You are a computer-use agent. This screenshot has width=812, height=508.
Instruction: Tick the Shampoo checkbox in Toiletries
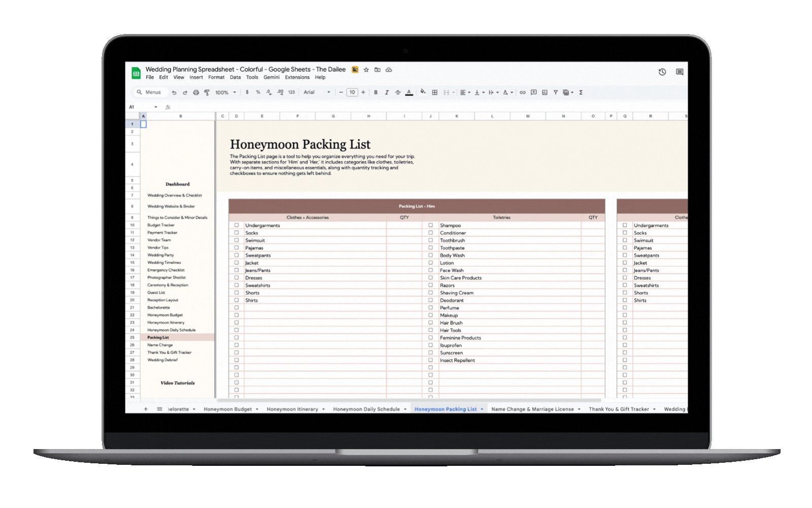point(430,225)
